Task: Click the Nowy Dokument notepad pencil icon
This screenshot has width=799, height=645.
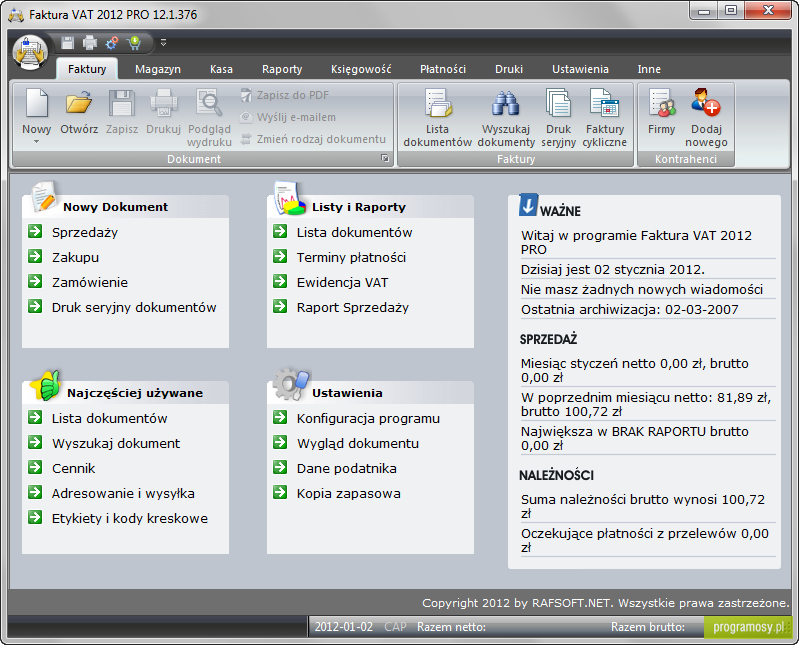Action: click(43, 197)
